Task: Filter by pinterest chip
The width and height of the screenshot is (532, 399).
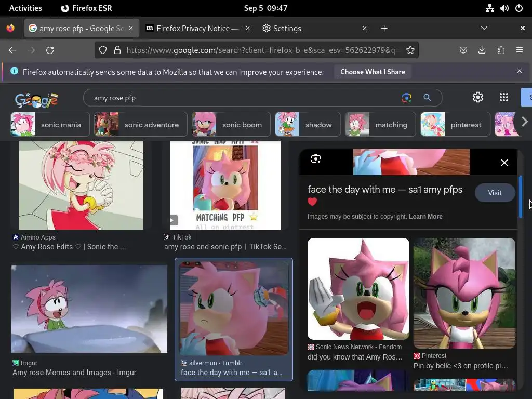Action: (x=455, y=125)
